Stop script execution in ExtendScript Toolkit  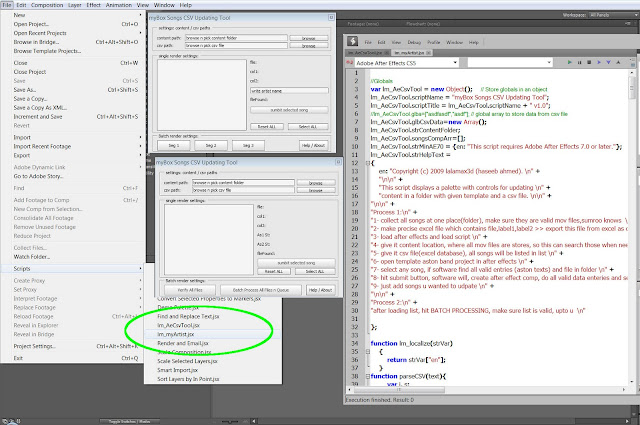[x=589, y=62]
